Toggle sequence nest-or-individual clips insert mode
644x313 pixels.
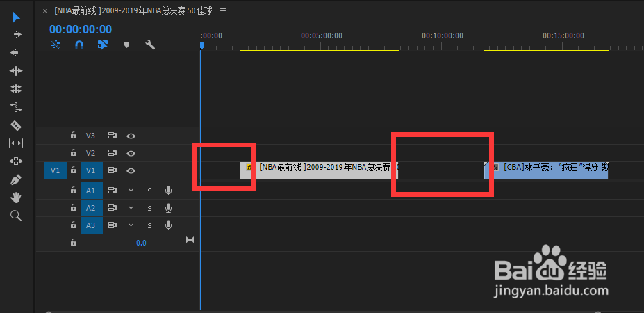click(x=56, y=45)
